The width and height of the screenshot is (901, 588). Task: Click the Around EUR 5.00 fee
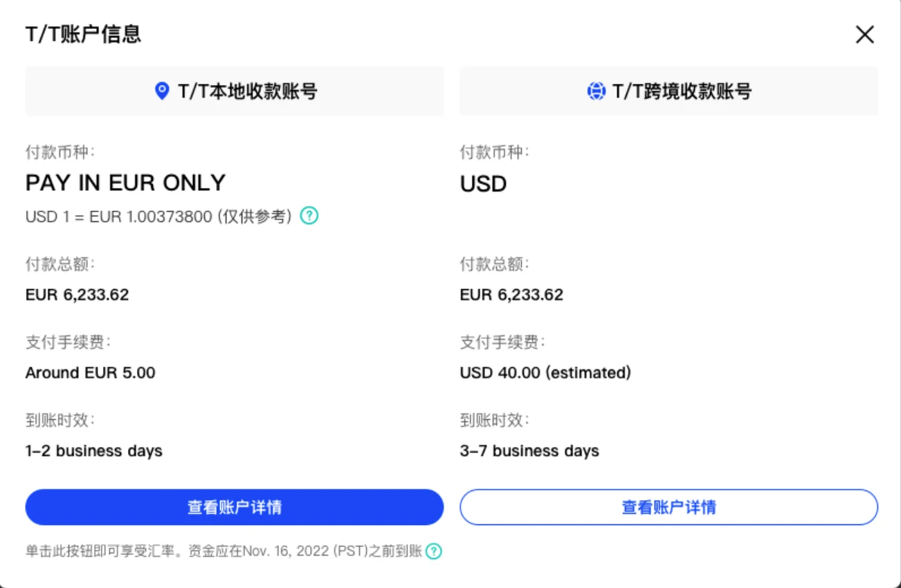[91, 373]
